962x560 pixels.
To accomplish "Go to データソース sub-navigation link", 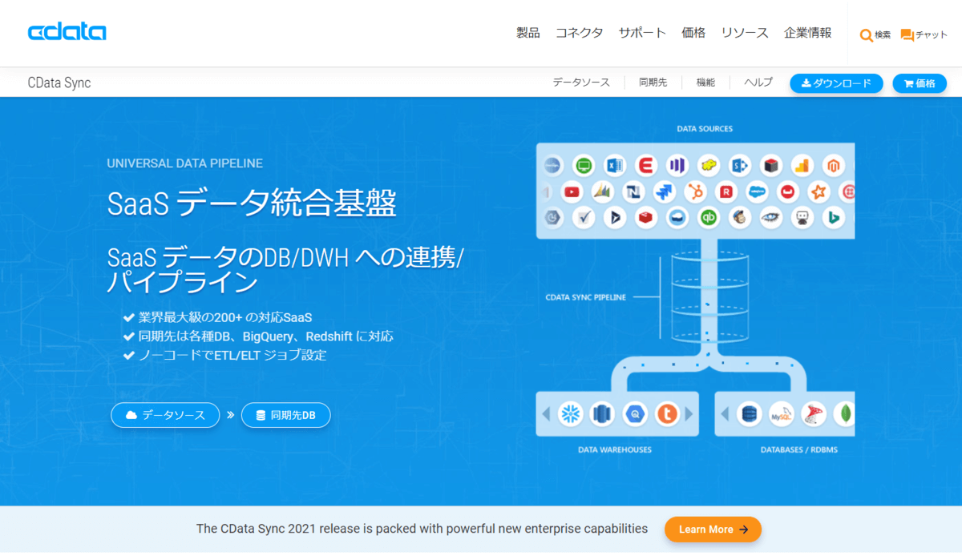I will click(x=581, y=83).
